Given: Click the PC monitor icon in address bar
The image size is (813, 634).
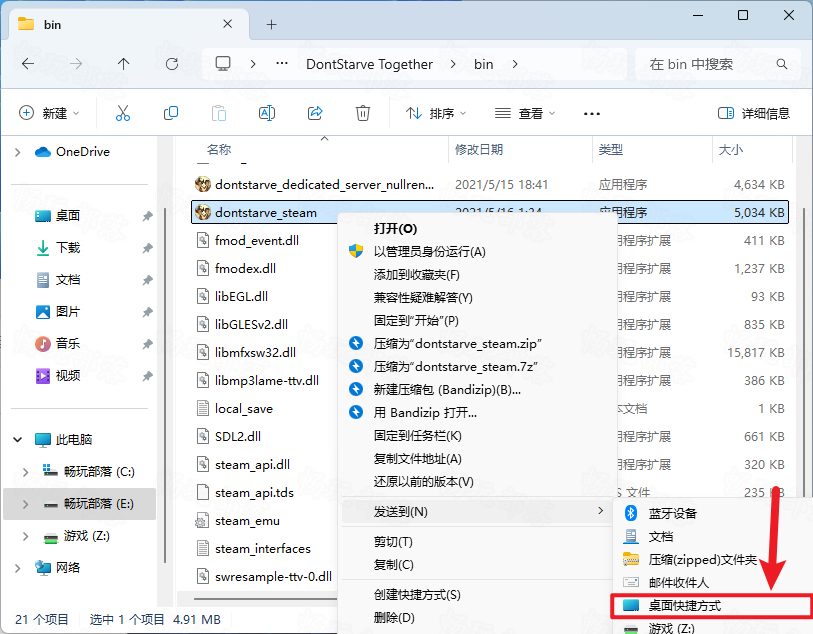Looking at the screenshot, I should pyautogui.click(x=223, y=64).
